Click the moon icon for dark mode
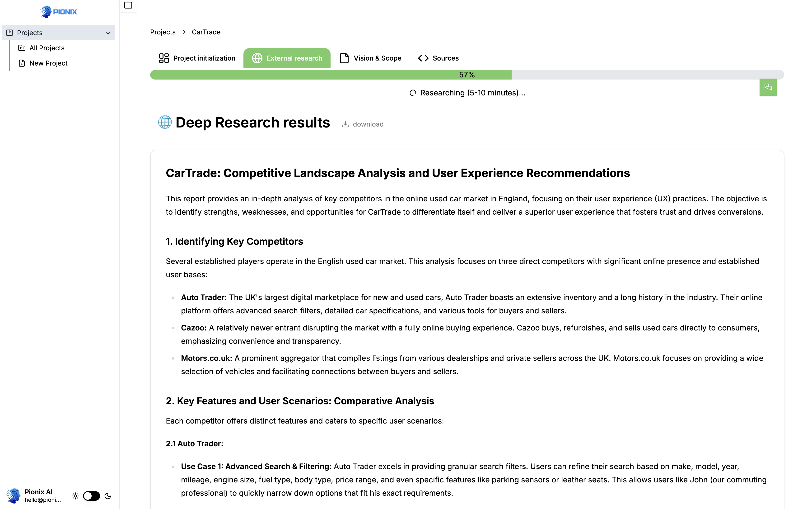The image size is (812, 509). coord(108,496)
